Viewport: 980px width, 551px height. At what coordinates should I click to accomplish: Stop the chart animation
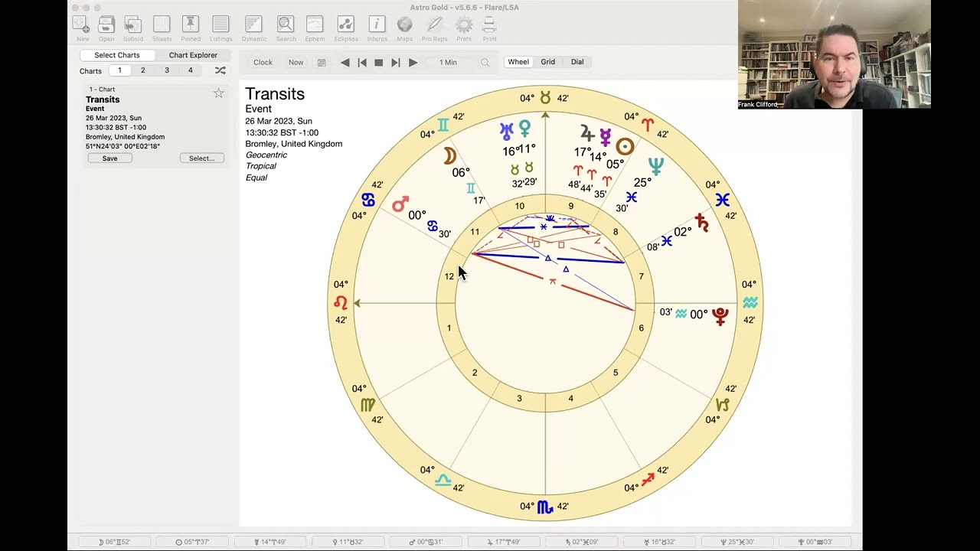coord(378,63)
